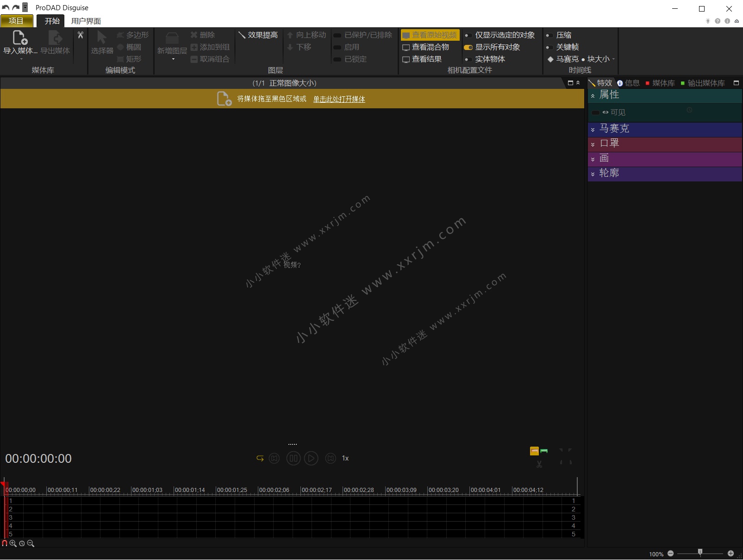Toggle 显示所有对象 switch

[x=468, y=47]
